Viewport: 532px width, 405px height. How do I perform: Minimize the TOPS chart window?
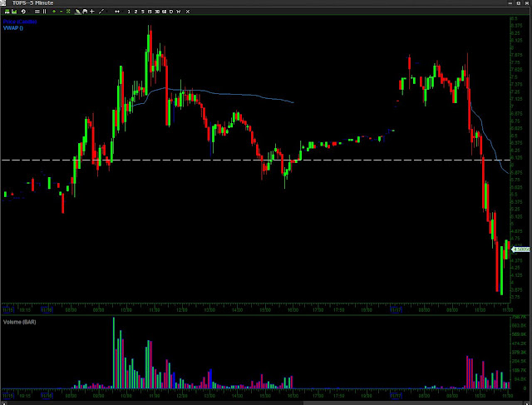[510, 3]
